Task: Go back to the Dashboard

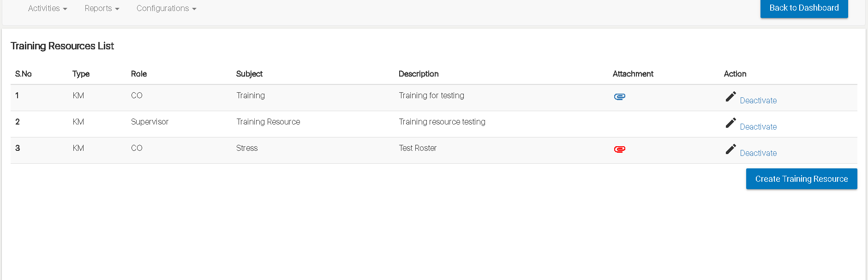Action: click(804, 8)
